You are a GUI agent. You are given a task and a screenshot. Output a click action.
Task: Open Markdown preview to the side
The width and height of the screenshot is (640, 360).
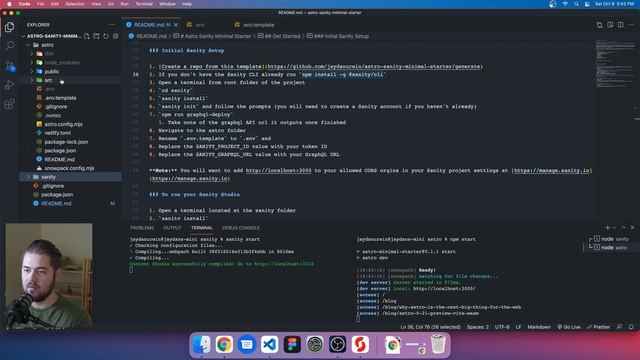pyautogui.click(x=610, y=25)
